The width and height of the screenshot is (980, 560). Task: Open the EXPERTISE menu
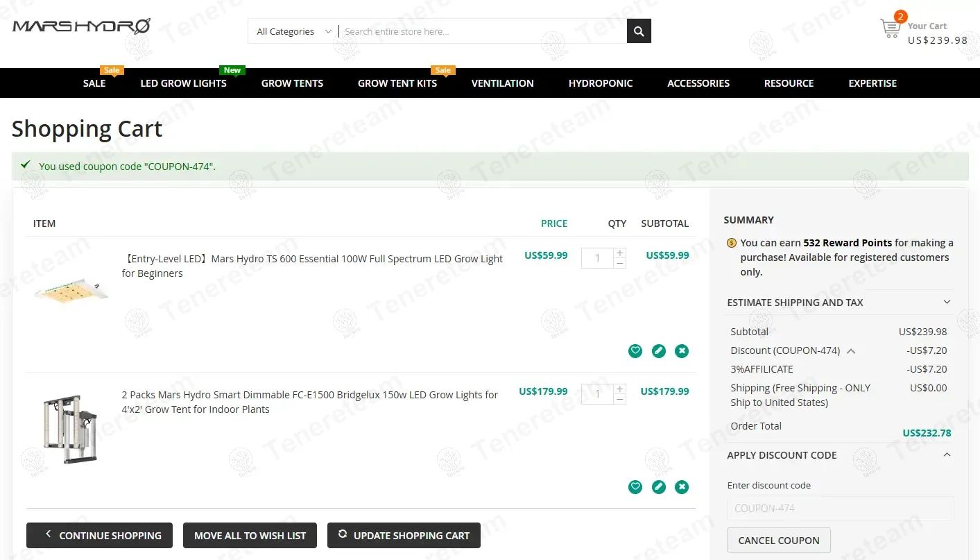[x=872, y=83]
